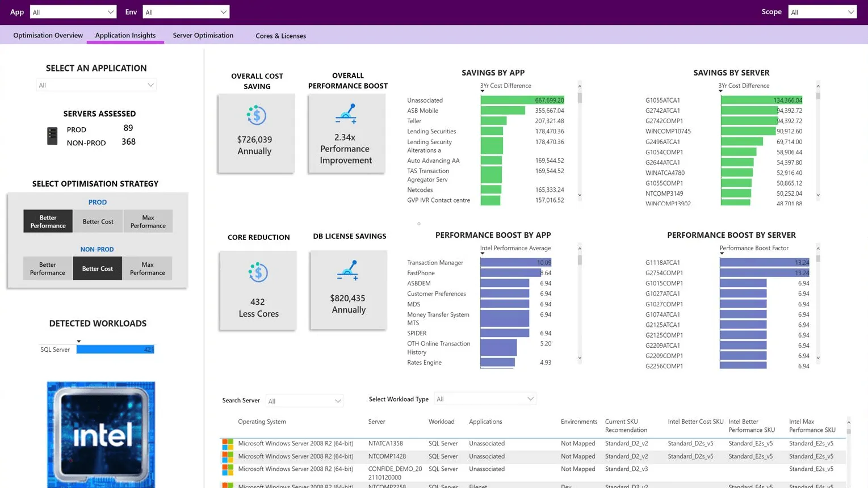Click the Windows logo in the CONFIDE_DEMO row
Viewport: 868px width, 488px height.
228,469
